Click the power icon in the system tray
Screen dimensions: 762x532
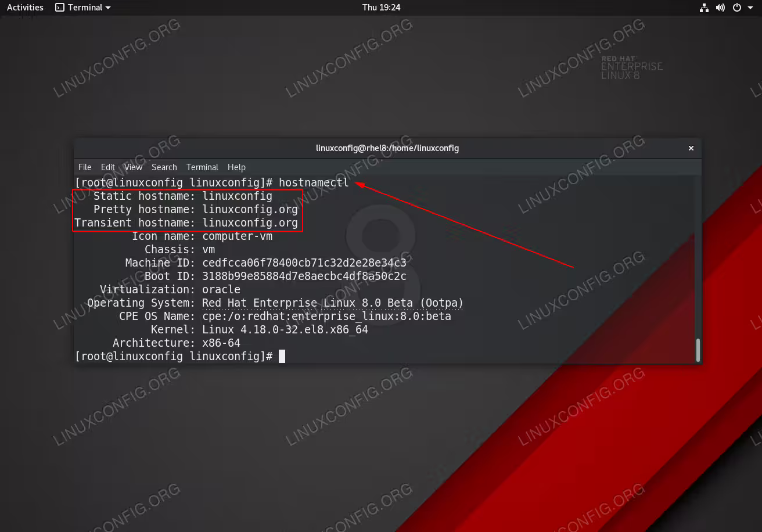(x=737, y=8)
